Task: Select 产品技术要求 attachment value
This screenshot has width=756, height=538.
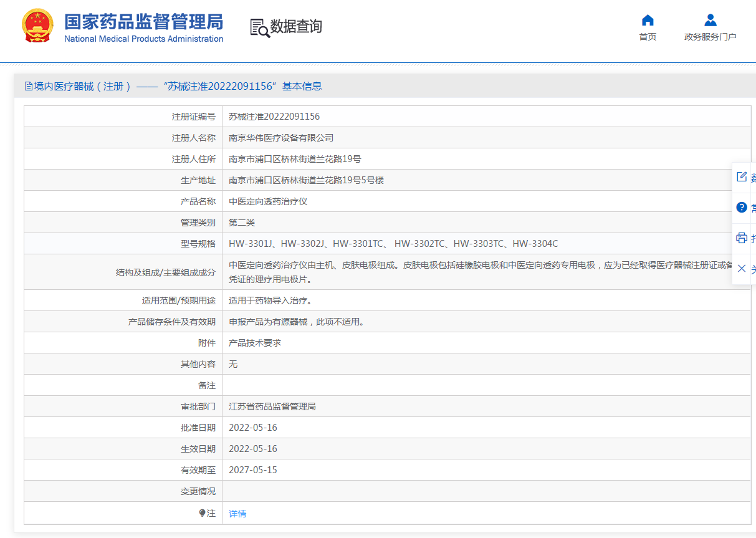Action: click(255, 343)
